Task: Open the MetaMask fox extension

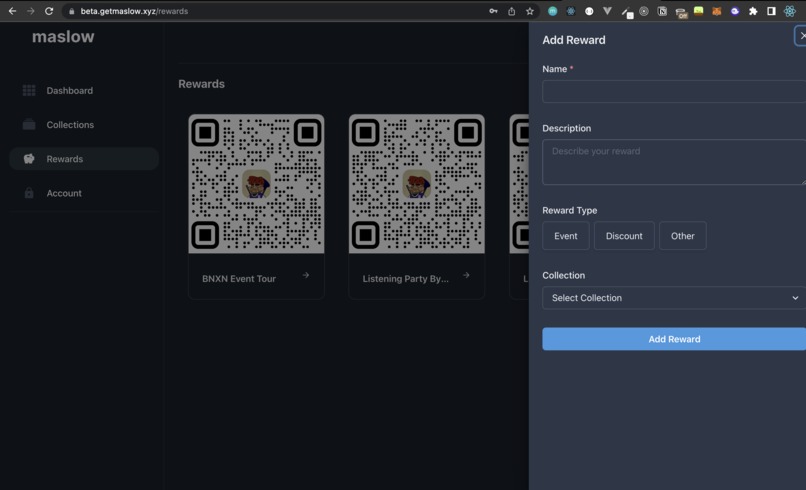Action: (x=717, y=11)
